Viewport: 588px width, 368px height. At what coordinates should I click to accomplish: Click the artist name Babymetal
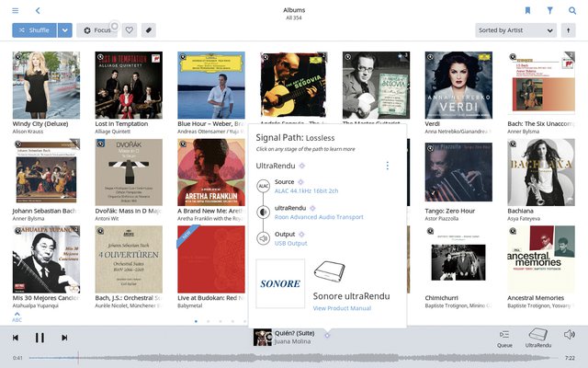[190, 305]
